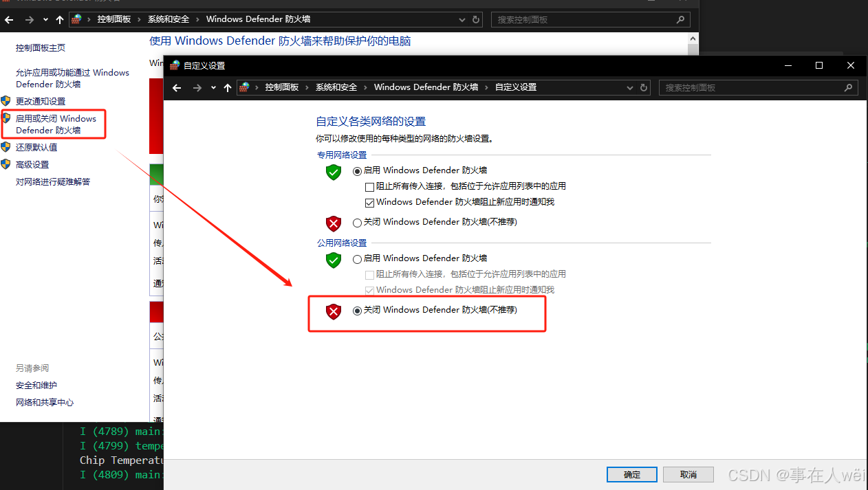Click 自定义设置 breadcrumb in address bar
The width and height of the screenshot is (868, 490).
516,87
